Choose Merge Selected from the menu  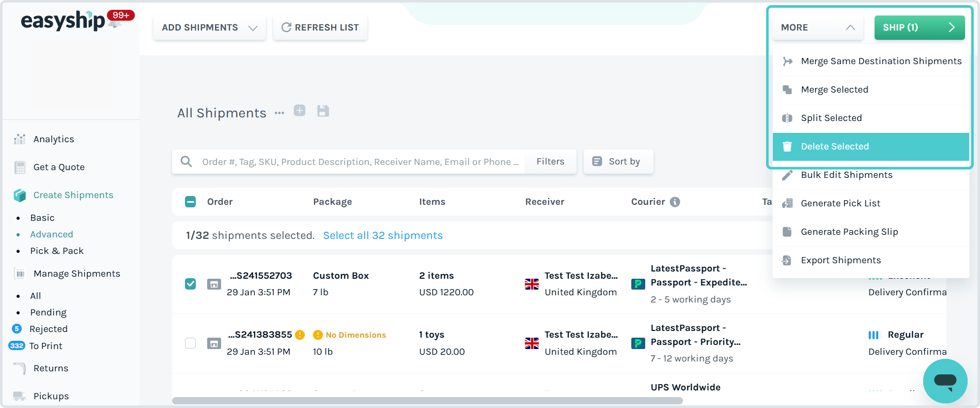point(871,90)
